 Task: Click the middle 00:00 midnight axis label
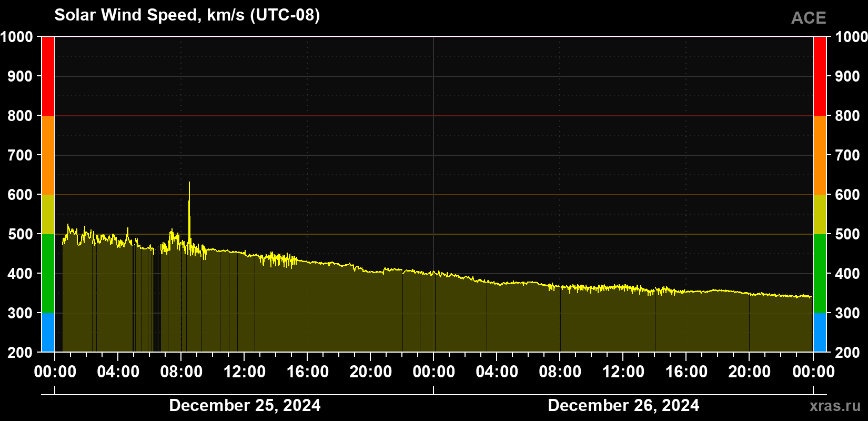pos(434,372)
